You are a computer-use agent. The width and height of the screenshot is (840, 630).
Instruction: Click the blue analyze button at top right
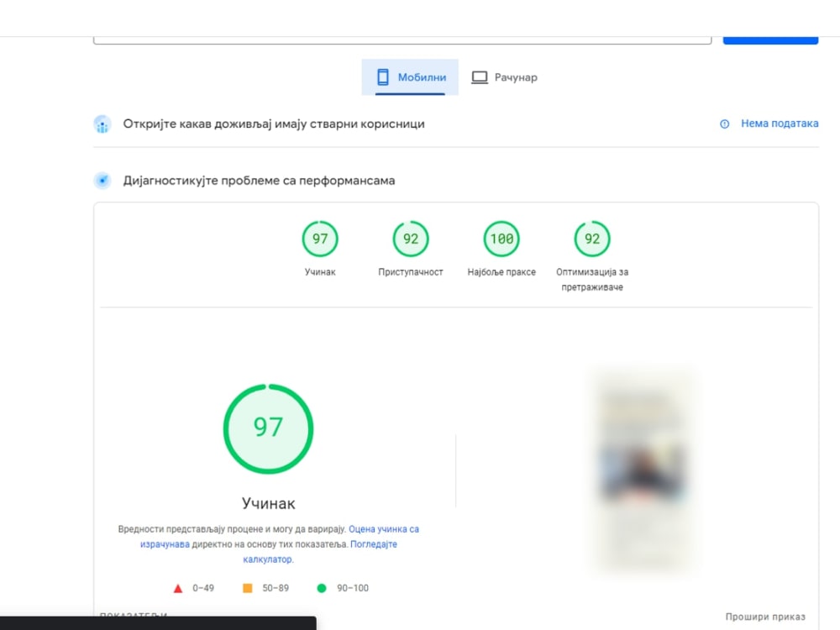(770, 39)
